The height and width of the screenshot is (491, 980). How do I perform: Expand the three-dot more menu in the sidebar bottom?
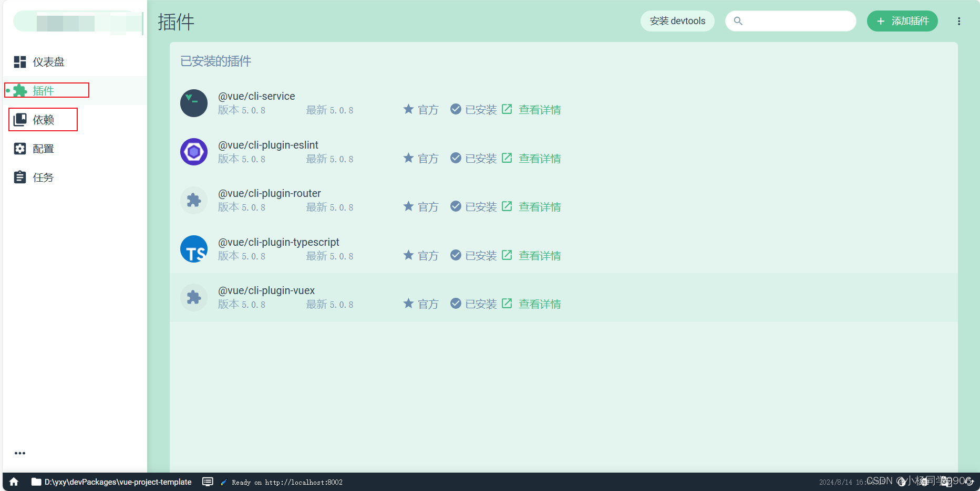click(20, 453)
